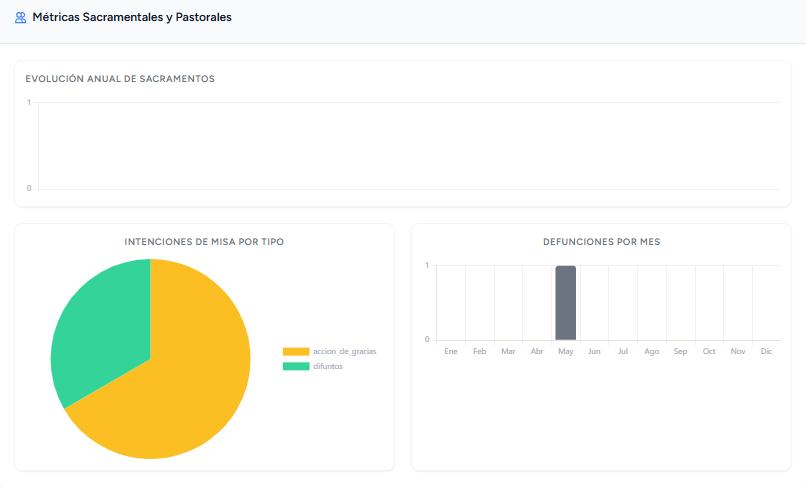Click the 0 label on Evolución Anual y-axis

[29, 188]
